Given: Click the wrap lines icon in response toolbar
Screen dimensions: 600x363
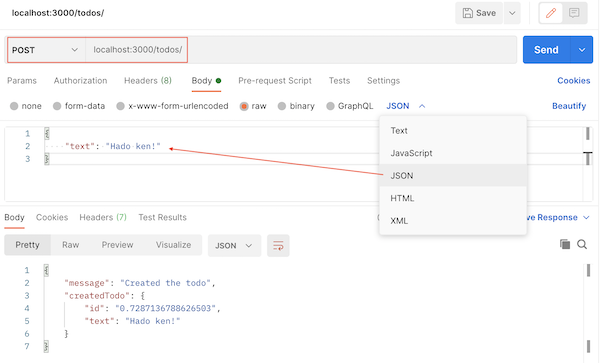Looking at the screenshot, I should click(x=278, y=246).
